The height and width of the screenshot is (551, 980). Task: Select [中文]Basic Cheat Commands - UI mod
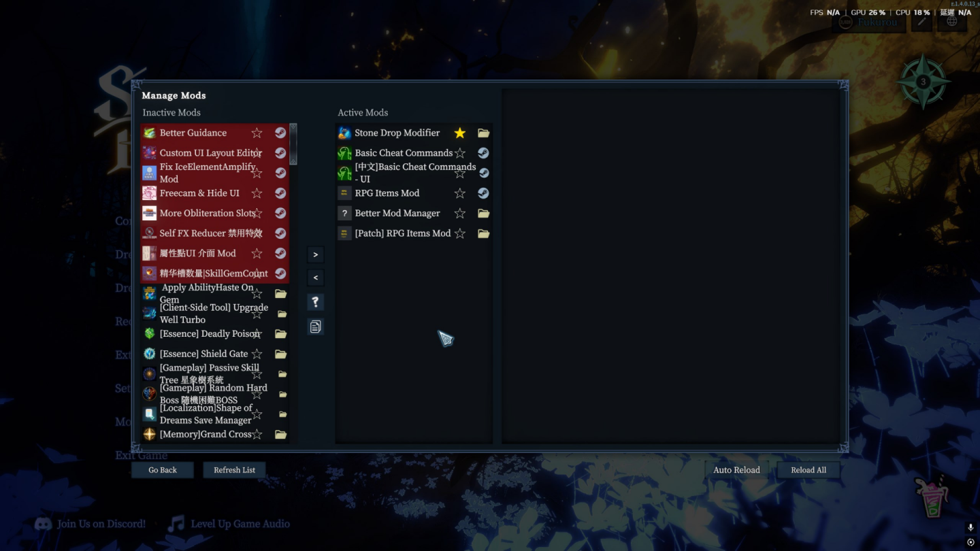tap(414, 173)
